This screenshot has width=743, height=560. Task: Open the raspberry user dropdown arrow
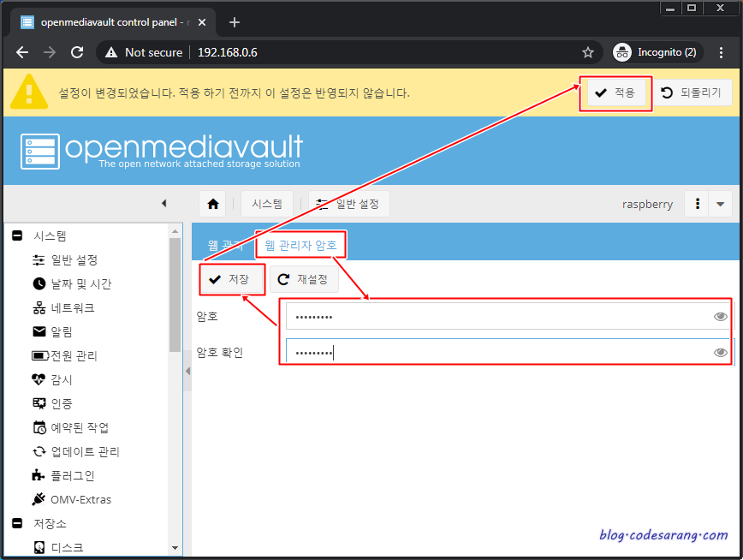pyautogui.click(x=720, y=204)
